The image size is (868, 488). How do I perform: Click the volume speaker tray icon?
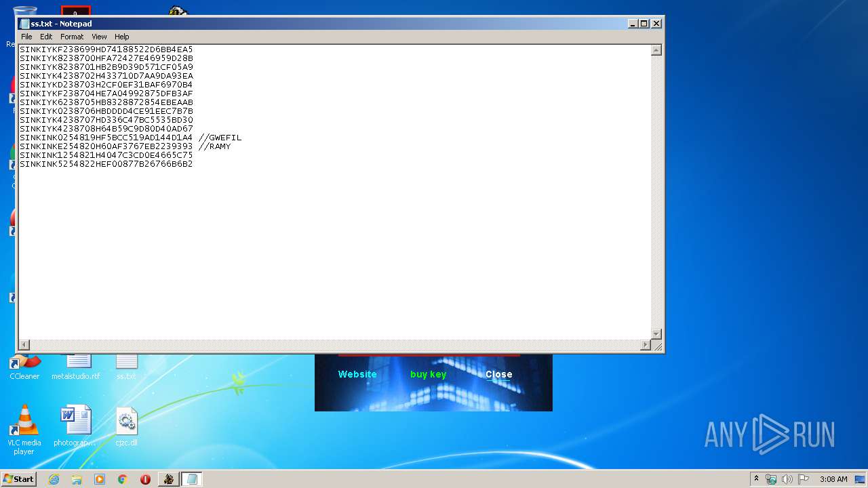(787, 479)
